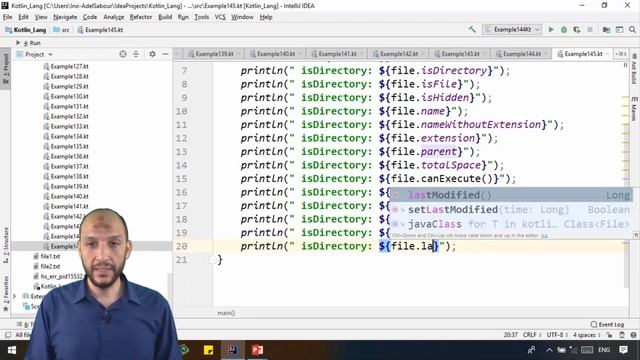Click the scroll-from-source target icon in the Project panel
Viewport: 640px width, 360px height.
(123, 54)
